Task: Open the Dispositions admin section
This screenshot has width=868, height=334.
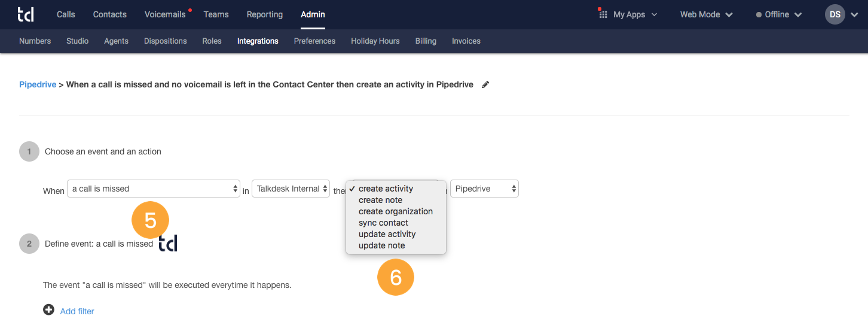Action: click(166, 41)
